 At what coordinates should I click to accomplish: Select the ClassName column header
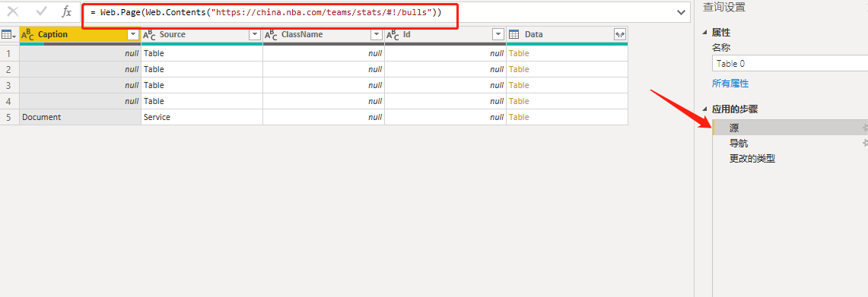pos(324,35)
